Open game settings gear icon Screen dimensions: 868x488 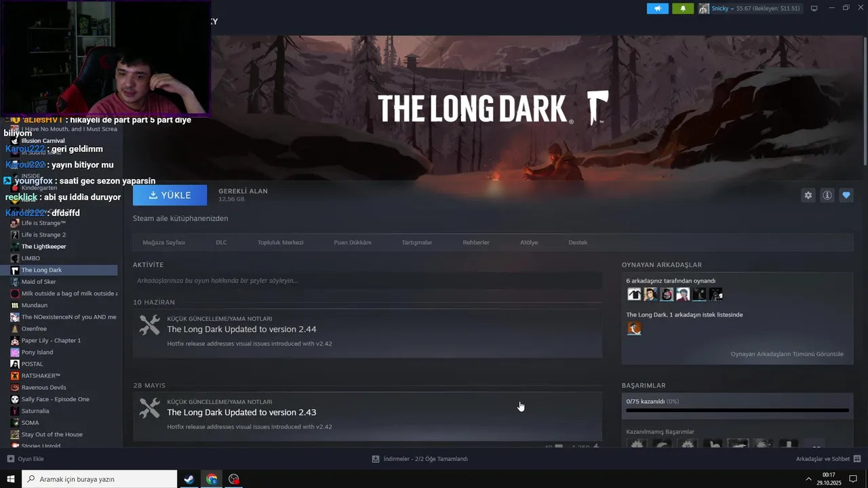coord(808,195)
